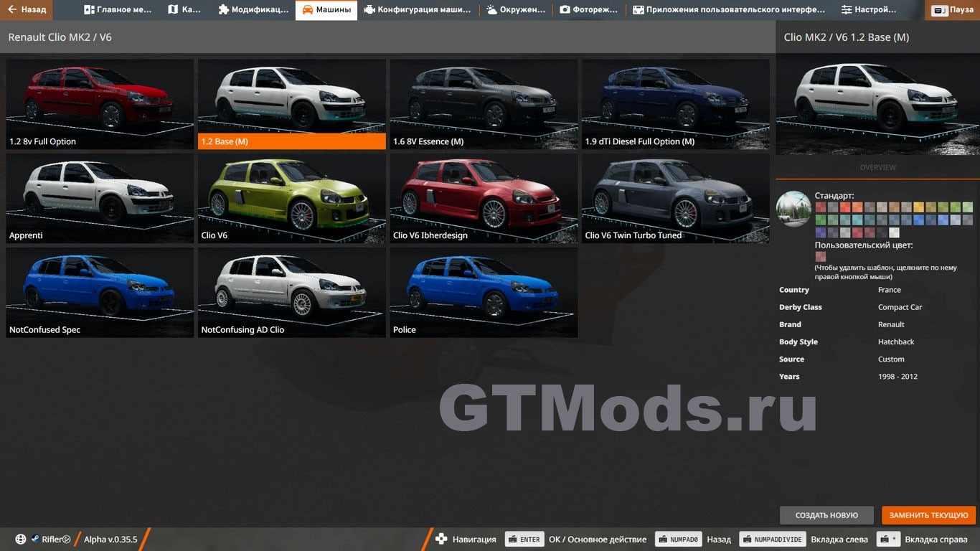
Task: Click the Brand value Renault
Action: click(891, 324)
